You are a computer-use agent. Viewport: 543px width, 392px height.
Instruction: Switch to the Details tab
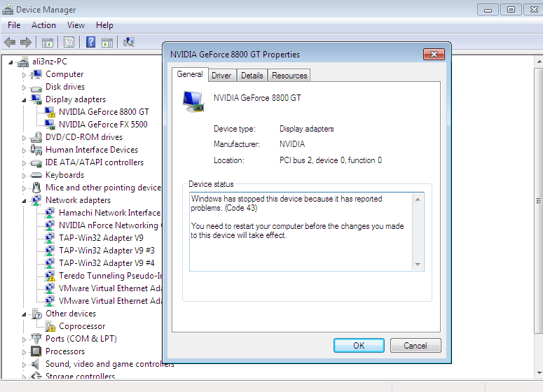252,76
